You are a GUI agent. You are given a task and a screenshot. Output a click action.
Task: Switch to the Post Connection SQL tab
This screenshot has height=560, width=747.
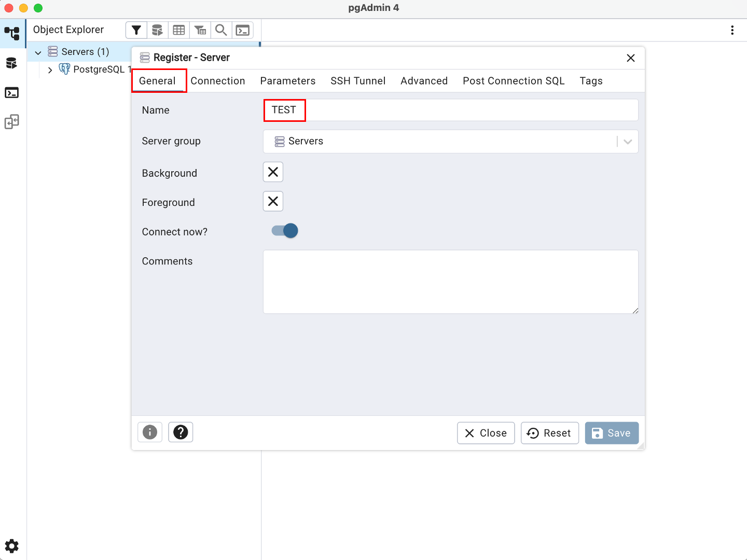click(x=514, y=81)
